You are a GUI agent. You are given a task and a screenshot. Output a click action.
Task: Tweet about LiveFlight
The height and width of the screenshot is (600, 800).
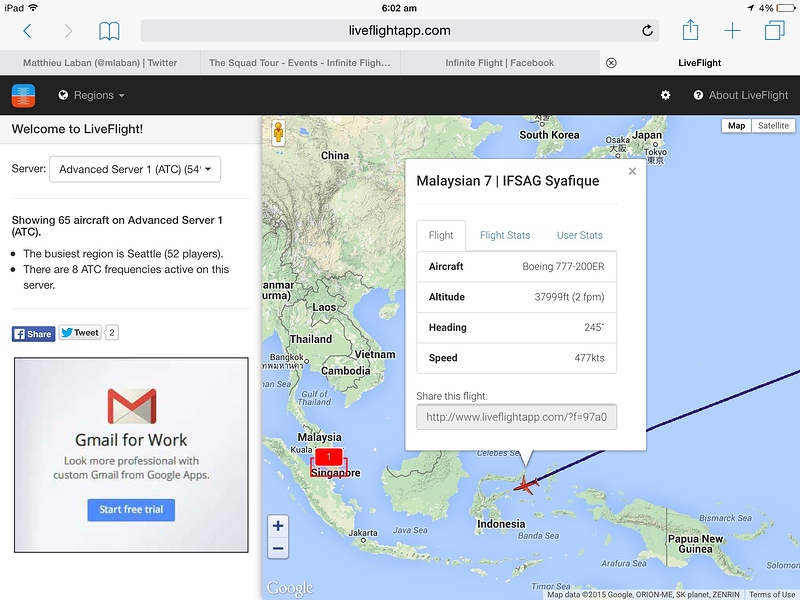pos(80,333)
